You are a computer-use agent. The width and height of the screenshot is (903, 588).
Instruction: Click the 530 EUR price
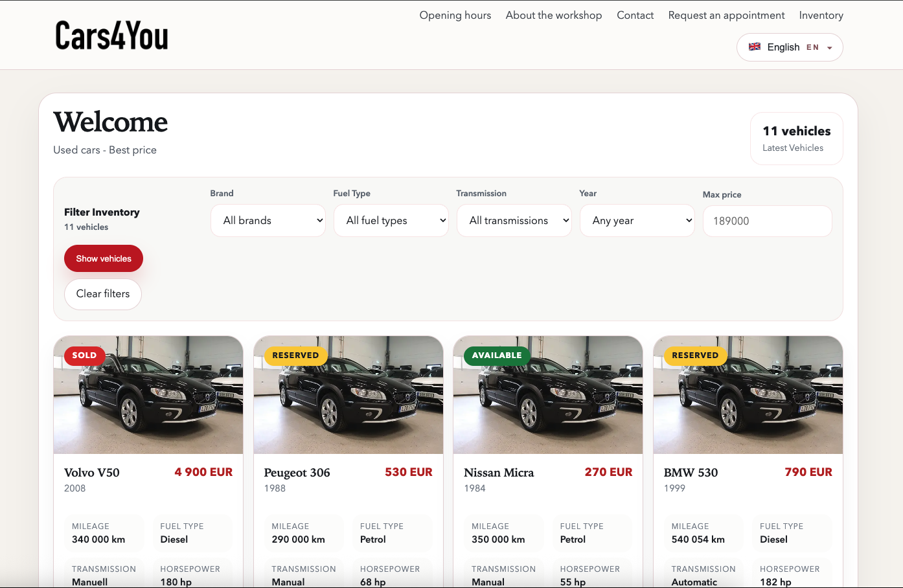point(409,472)
